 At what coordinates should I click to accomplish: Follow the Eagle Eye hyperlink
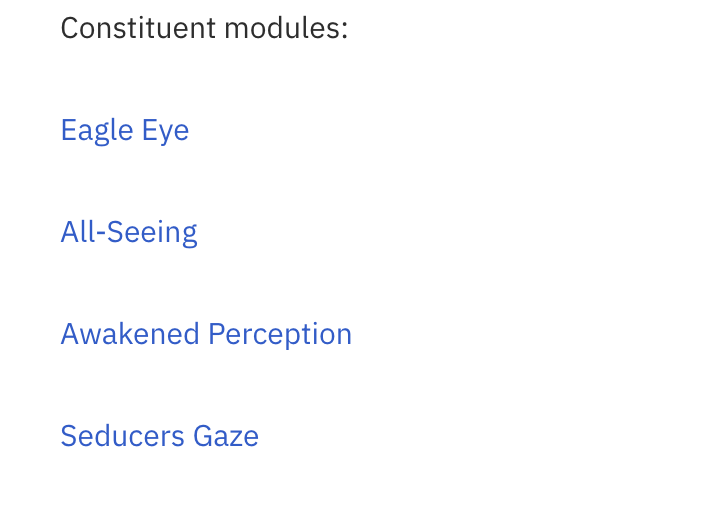(x=125, y=130)
